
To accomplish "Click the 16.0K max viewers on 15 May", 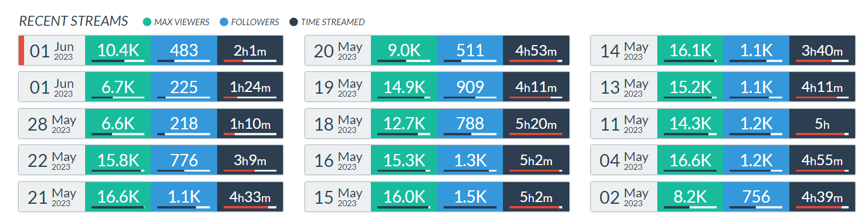I will pyautogui.click(x=404, y=197).
